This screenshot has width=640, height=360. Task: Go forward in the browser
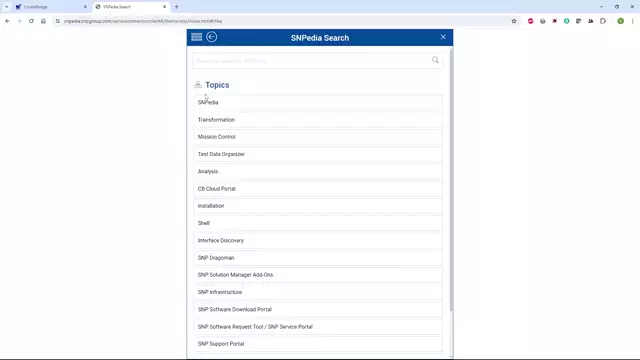(x=19, y=21)
